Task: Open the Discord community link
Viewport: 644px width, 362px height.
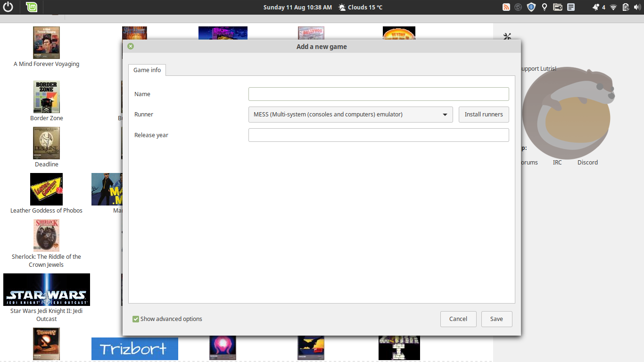Action: tap(587, 162)
